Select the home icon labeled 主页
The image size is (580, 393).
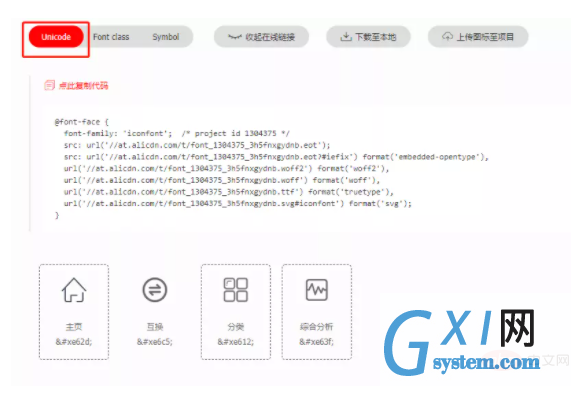(74, 290)
